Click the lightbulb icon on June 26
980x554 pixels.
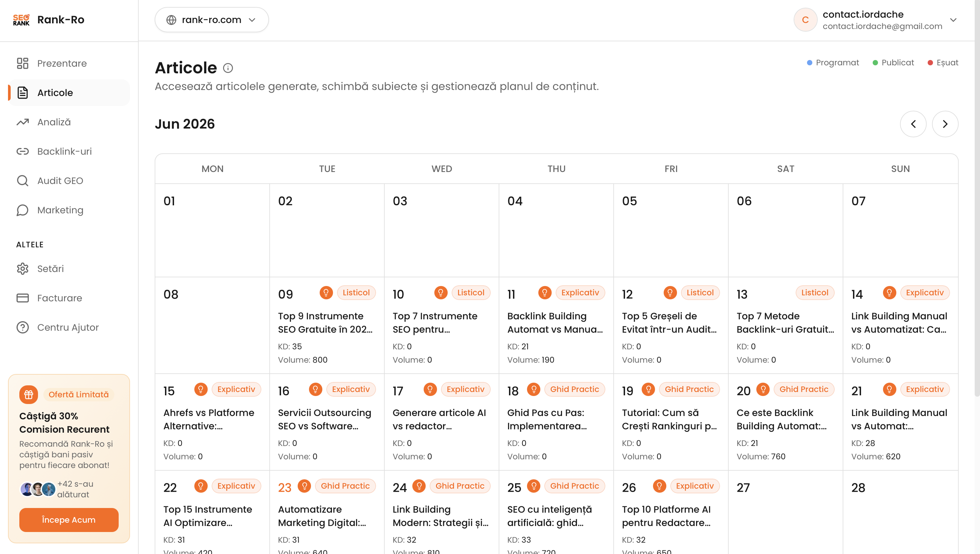pos(659,486)
